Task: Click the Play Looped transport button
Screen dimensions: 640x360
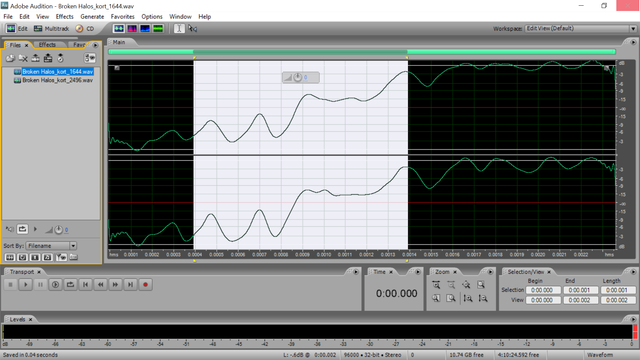Action: click(x=70, y=284)
